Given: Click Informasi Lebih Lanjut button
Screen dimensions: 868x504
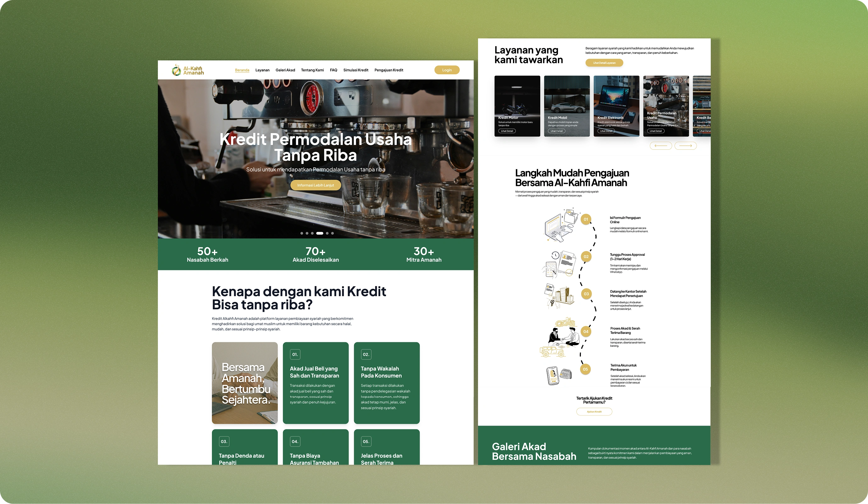Looking at the screenshot, I should (x=315, y=185).
